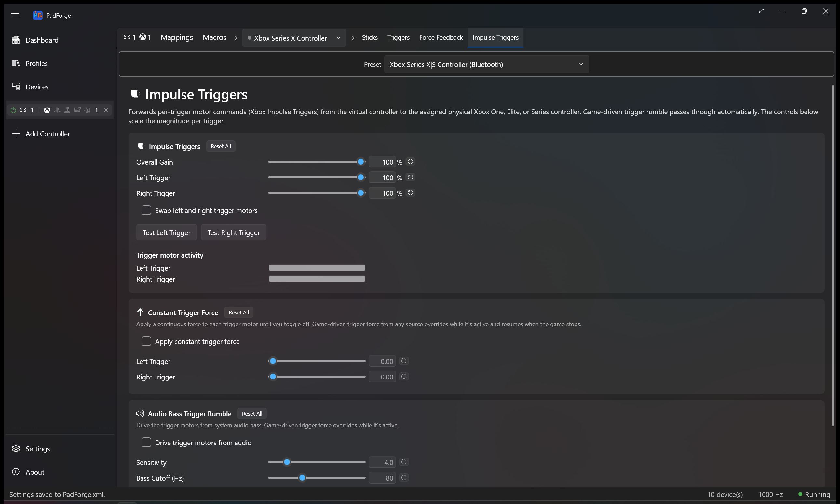Click the Bass Cutoff 80 value field

[x=382, y=478]
